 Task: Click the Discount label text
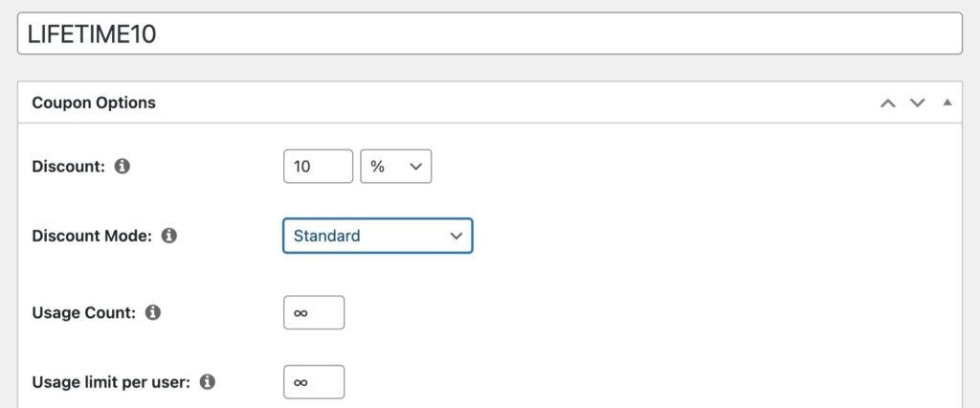68,166
